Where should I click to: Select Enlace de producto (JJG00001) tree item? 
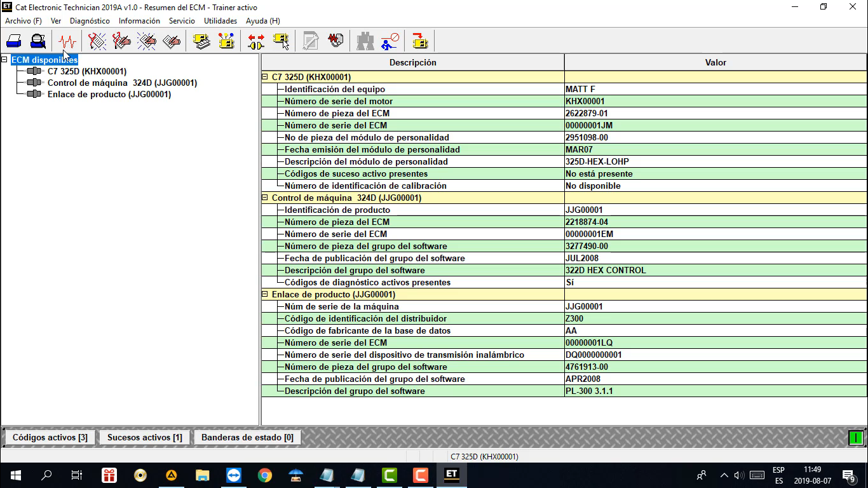(x=109, y=95)
